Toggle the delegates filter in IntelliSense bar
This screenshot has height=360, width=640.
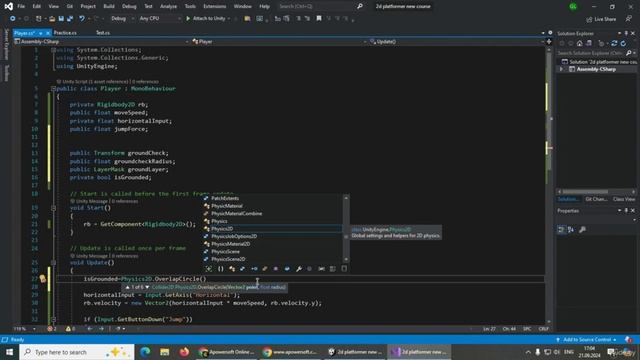pyautogui.click(x=276, y=269)
